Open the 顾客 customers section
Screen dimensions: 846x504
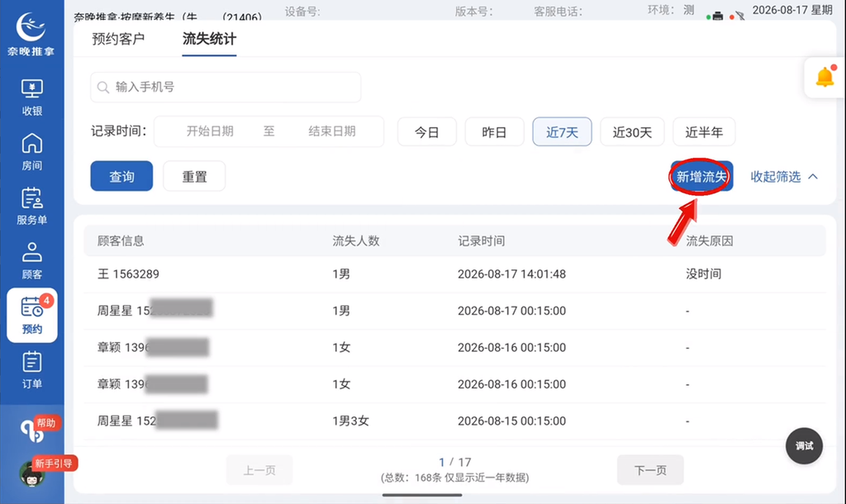point(32,261)
